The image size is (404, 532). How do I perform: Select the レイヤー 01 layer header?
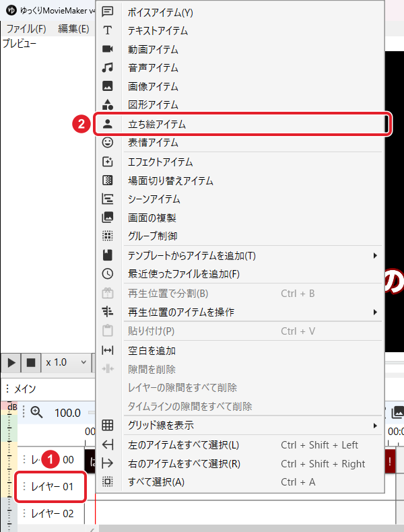[50, 486]
